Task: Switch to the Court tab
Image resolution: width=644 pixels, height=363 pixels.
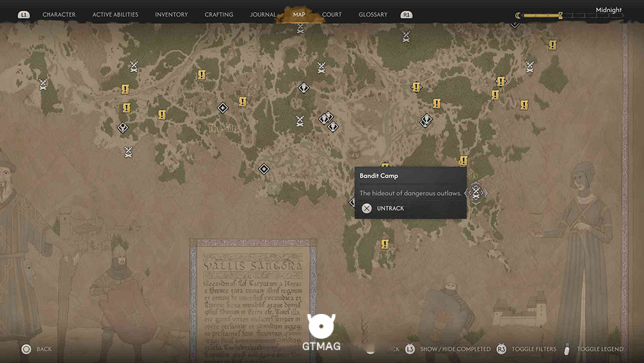Action: click(x=332, y=14)
